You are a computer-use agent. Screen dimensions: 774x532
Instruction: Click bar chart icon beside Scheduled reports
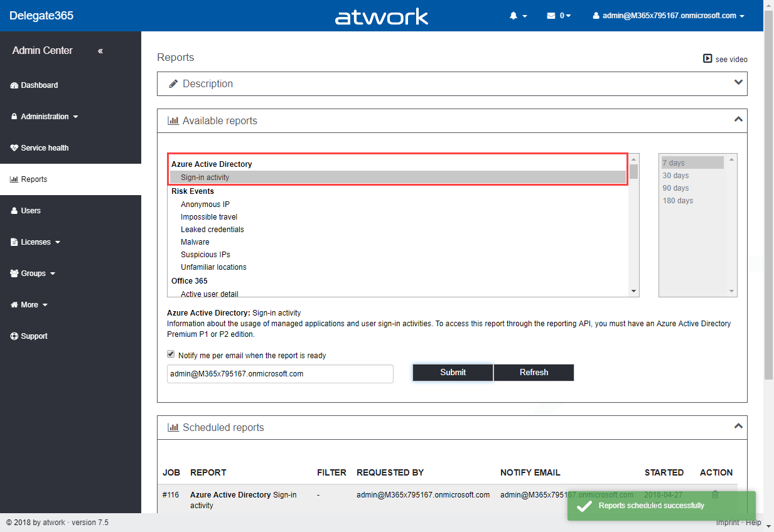click(173, 427)
